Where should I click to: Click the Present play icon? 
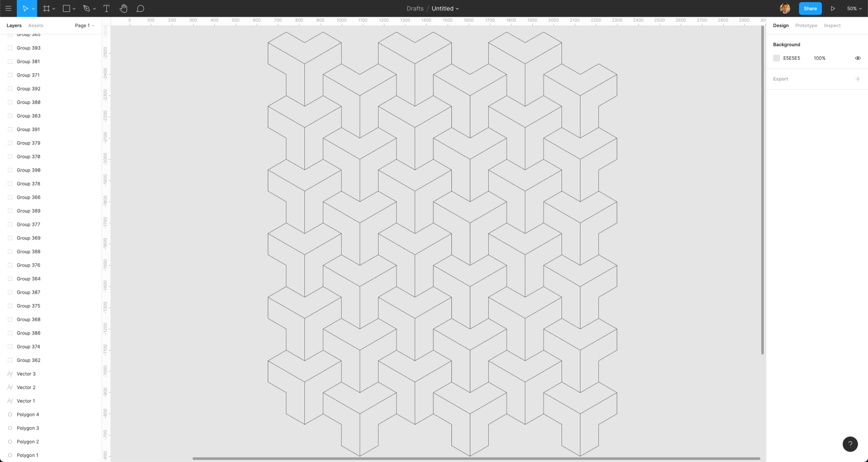pyautogui.click(x=833, y=8)
